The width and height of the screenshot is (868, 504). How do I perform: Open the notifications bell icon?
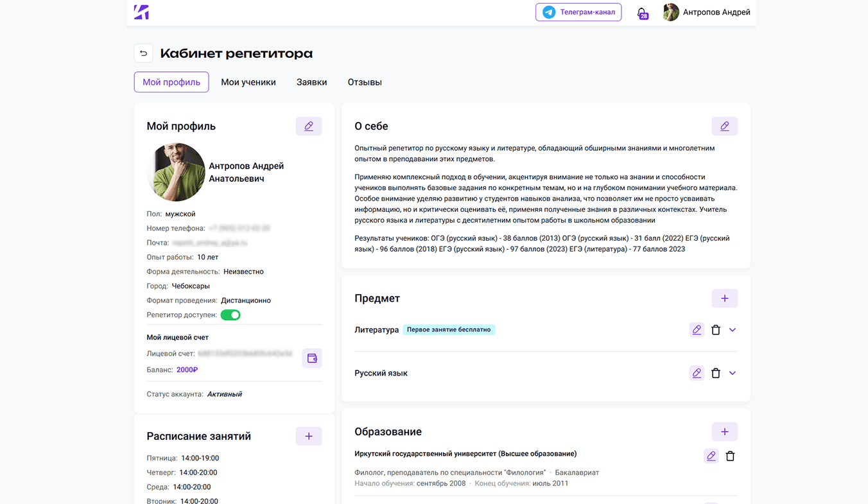coord(641,13)
